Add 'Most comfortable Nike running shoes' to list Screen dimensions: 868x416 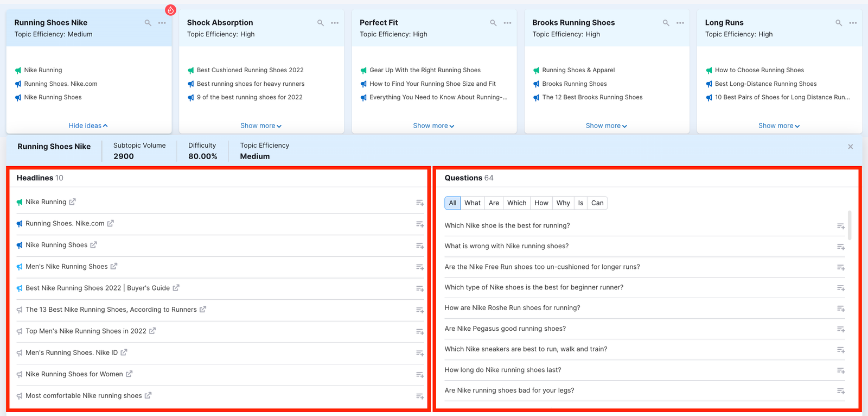tap(420, 396)
